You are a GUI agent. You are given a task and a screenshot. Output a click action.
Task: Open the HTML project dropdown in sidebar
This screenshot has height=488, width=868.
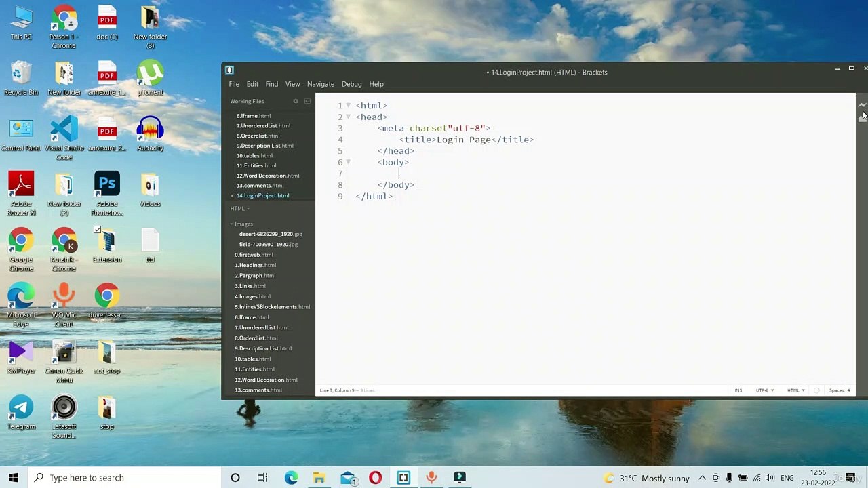pyautogui.click(x=239, y=209)
